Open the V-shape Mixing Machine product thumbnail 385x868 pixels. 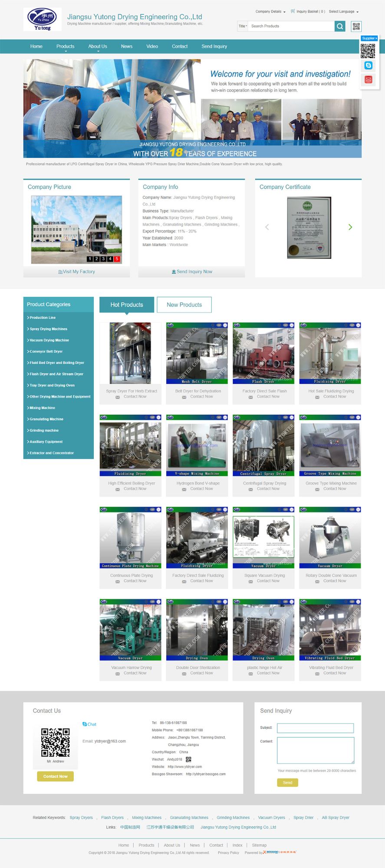[197, 445]
